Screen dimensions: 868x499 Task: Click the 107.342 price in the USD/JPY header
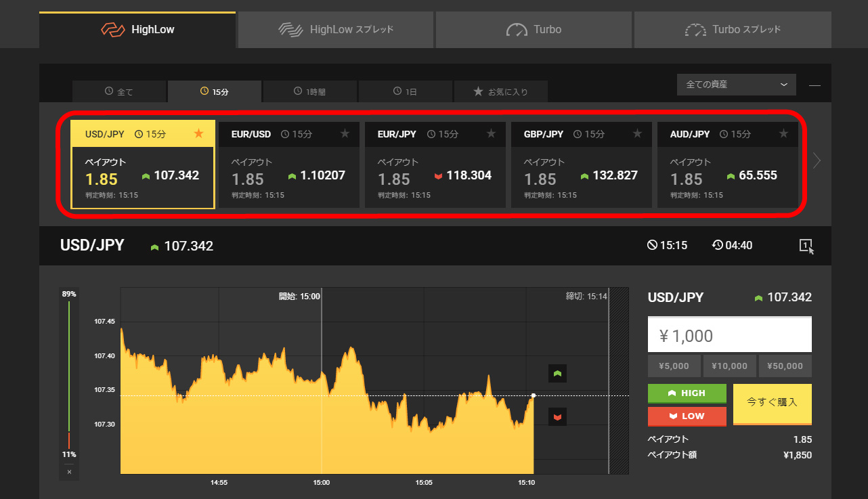coord(188,246)
